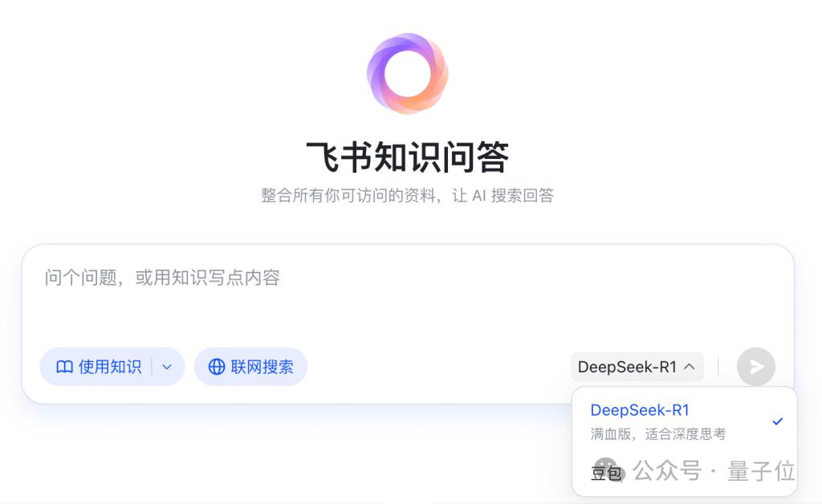Viewport: 822px width, 504px height.
Task: Click the divider between model selector and send
Action: point(718,367)
